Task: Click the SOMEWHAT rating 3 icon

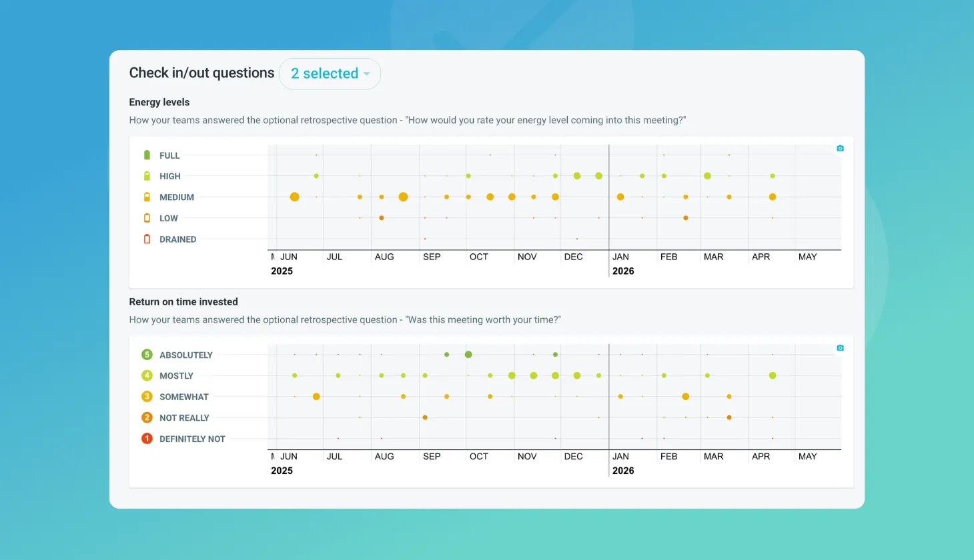Action: (x=147, y=397)
